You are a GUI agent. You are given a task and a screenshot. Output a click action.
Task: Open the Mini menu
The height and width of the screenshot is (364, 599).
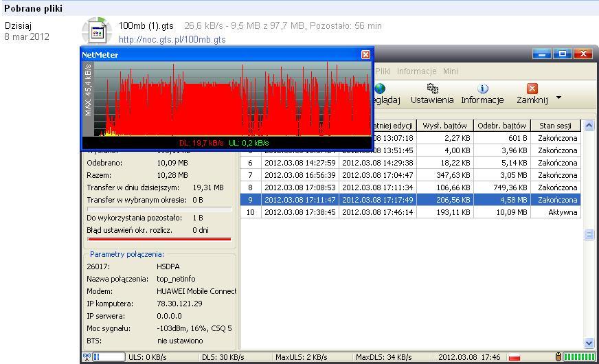(x=450, y=71)
